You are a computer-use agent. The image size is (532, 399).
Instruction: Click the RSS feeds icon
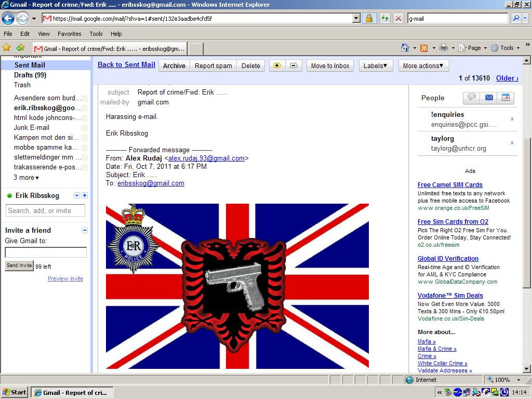click(424, 48)
